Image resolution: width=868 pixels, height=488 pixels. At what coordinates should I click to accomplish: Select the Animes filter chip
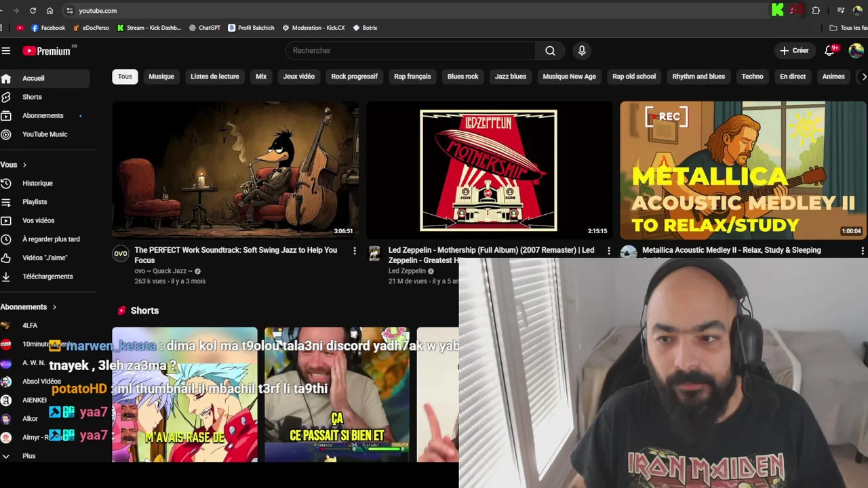click(833, 77)
